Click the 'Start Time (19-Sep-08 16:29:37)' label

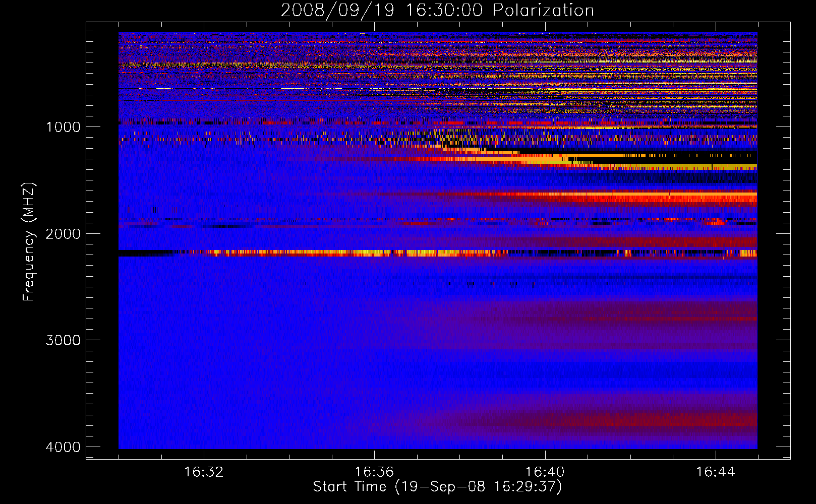pyautogui.click(x=437, y=487)
